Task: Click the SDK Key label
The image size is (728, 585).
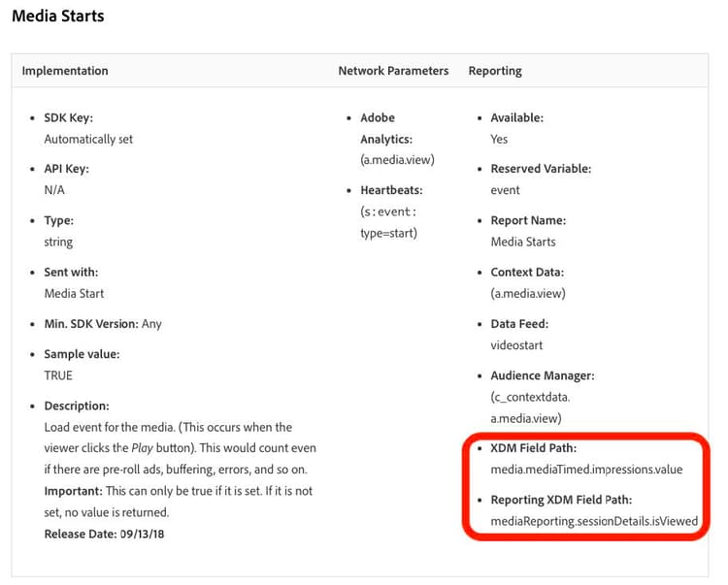Action: tap(70, 117)
